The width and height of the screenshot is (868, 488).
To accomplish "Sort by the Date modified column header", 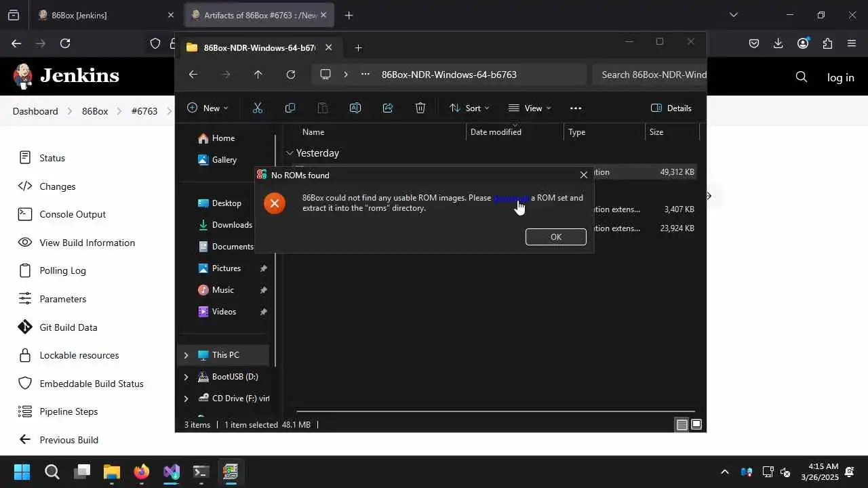I will [515, 132].
